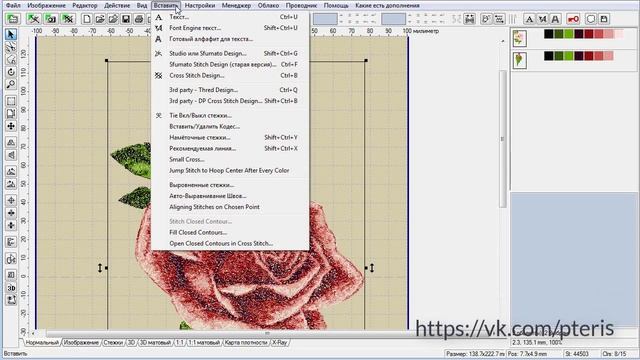The height and width of the screenshot is (360, 640).
Task: Select the rose design thumbnail in first row
Action: point(520,39)
